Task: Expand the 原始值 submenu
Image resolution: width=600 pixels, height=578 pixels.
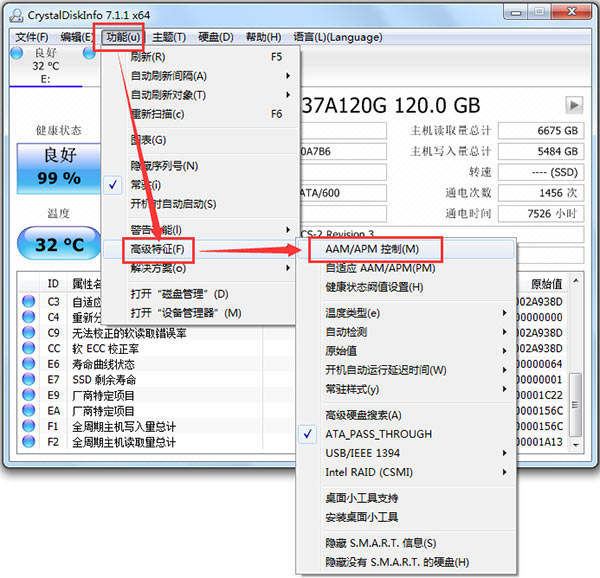Action: (406, 351)
